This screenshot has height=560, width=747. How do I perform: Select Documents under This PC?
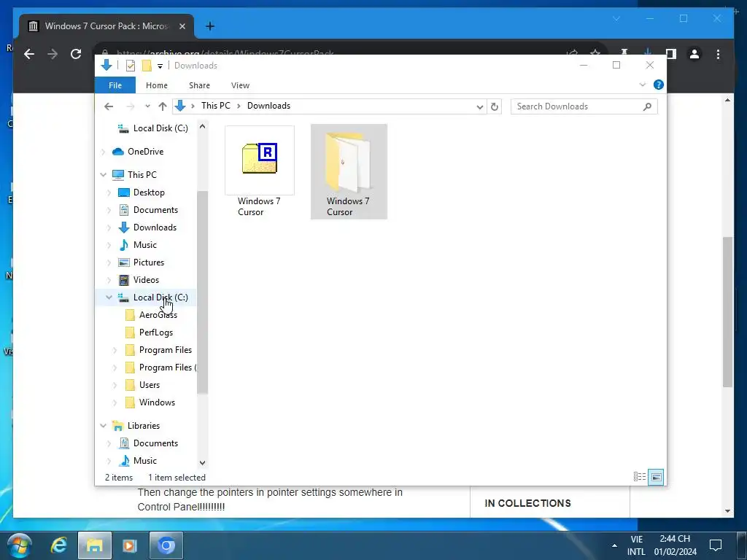tap(155, 210)
